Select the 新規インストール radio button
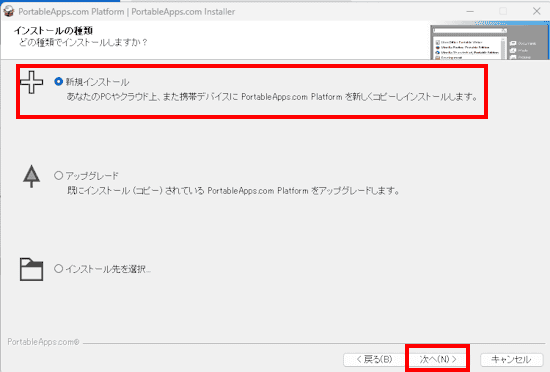Viewport: 550px width, 372px height. pyautogui.click(x=59, y=82)
